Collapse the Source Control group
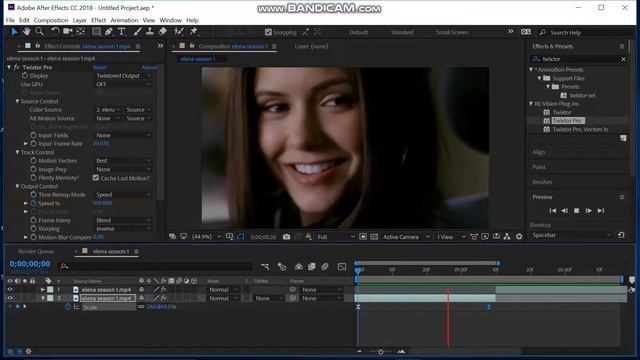The height and width of the screenshot is (360, 640). pyautogui.click(x=18, y=101)
